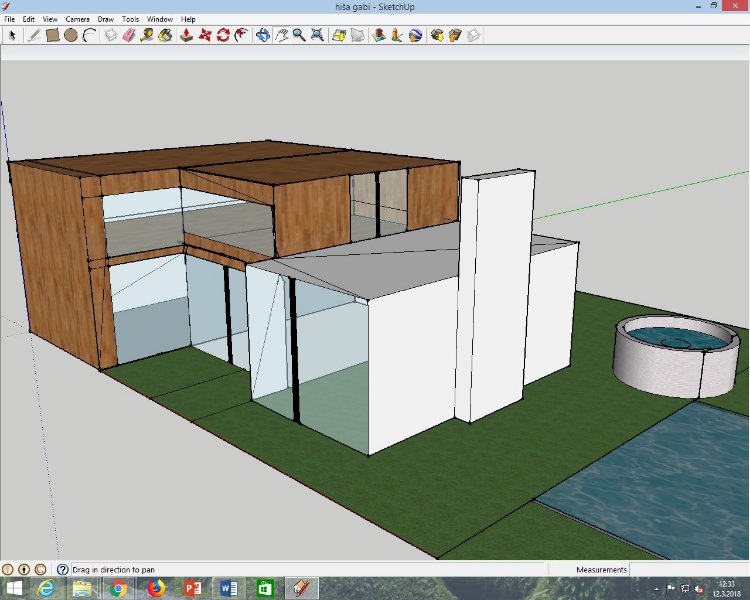This screenshot has height=600, width=750.
Task: Expand the Draw menu
Action: (105, 19)
